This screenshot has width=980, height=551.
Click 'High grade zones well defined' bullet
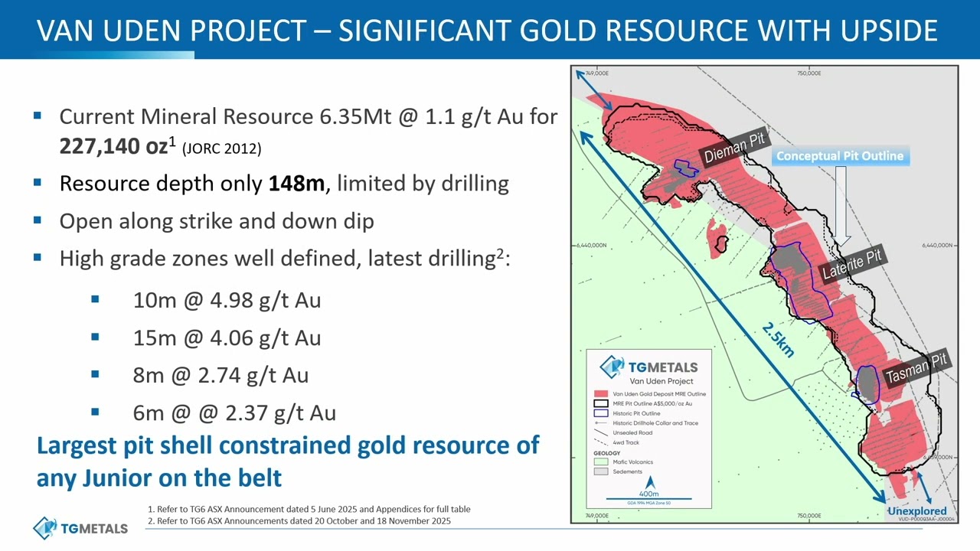pos(284,259)
